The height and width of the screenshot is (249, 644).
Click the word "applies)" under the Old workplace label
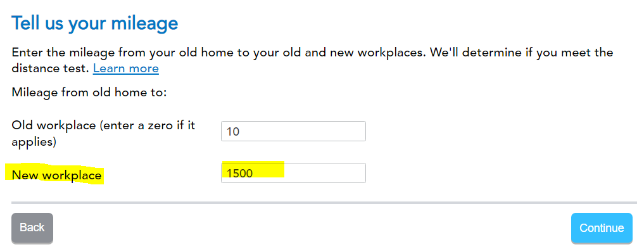tap(34, 142)
